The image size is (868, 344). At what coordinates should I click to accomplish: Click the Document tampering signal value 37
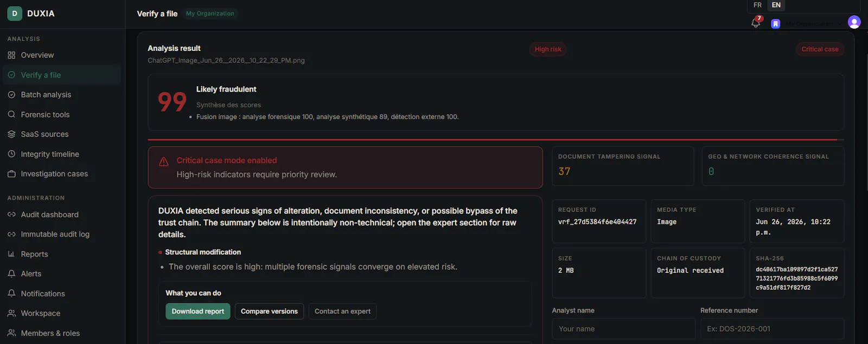(x=564, y=172)
